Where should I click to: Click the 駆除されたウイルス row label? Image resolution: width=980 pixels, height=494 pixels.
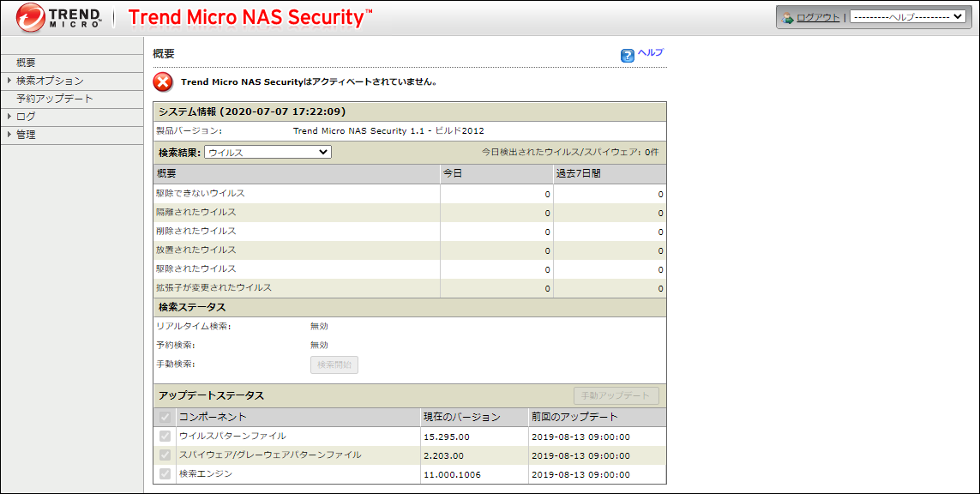click(196, 268)
